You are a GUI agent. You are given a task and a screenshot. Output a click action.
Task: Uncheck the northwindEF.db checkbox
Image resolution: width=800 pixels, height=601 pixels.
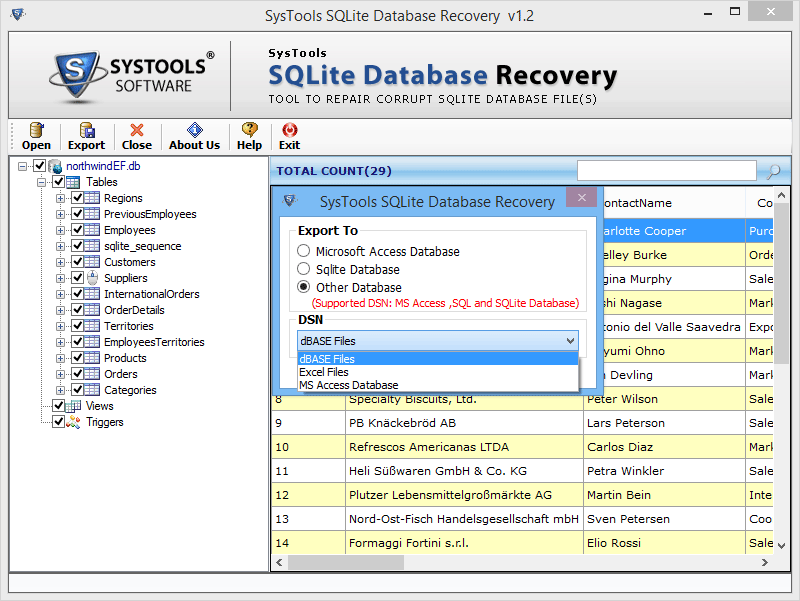pyautogui.click(x=40, y=166)
